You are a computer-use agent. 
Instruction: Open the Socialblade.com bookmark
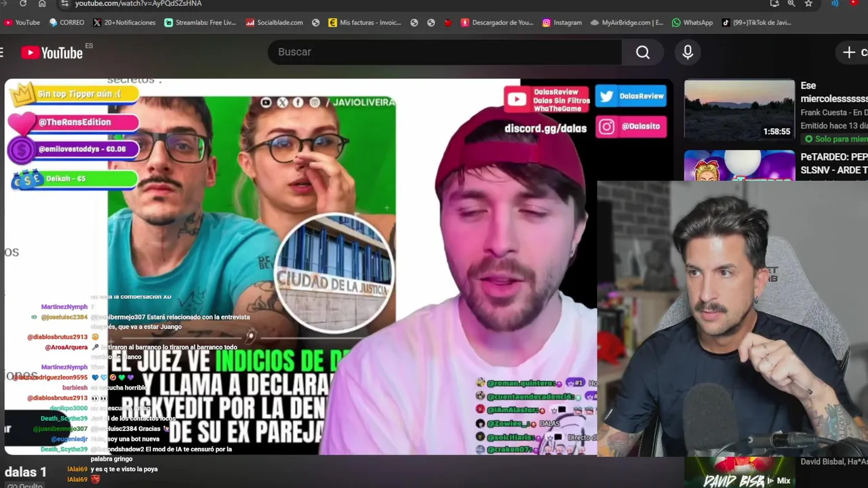(x=274, y=22)
